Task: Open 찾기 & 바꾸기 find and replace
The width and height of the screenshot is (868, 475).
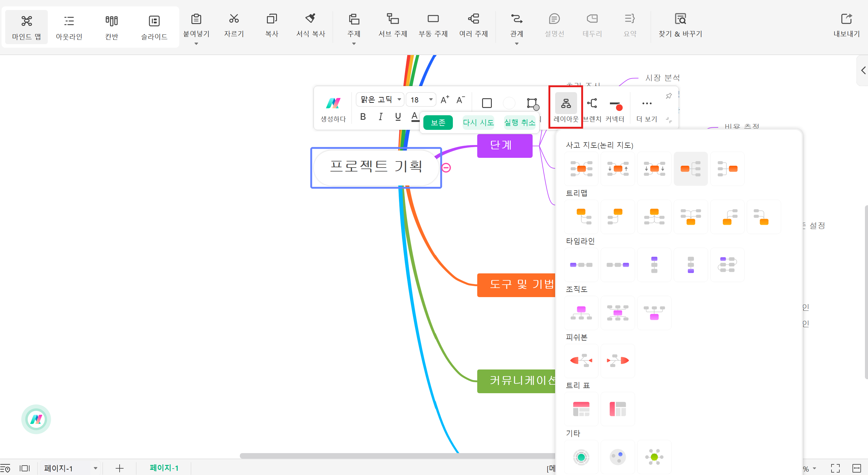Action: coord(680,25)
